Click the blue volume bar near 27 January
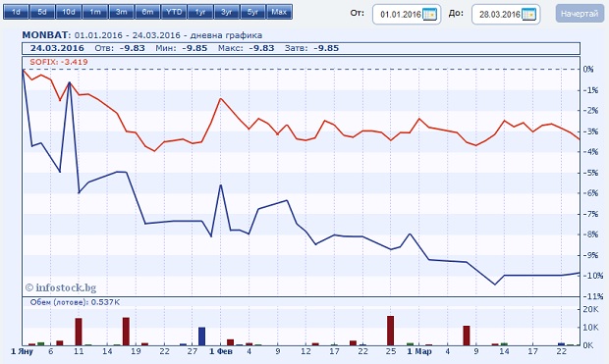The height and width of the screenshot is (364, 609). [x=201, y=337]
